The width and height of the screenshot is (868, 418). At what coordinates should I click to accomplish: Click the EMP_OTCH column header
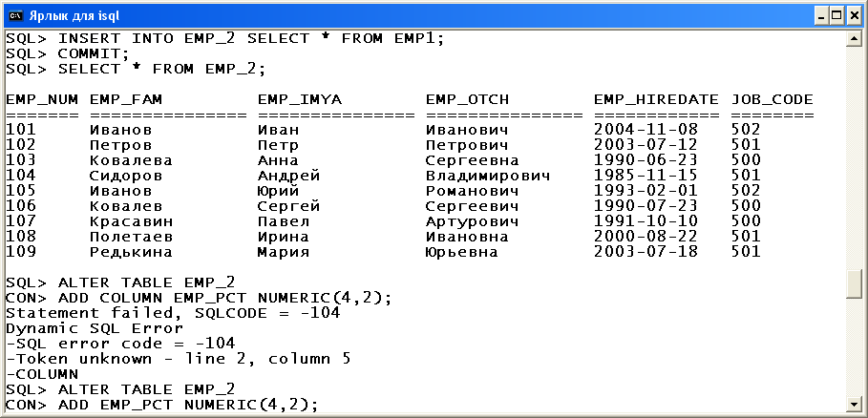click(467, 100)
